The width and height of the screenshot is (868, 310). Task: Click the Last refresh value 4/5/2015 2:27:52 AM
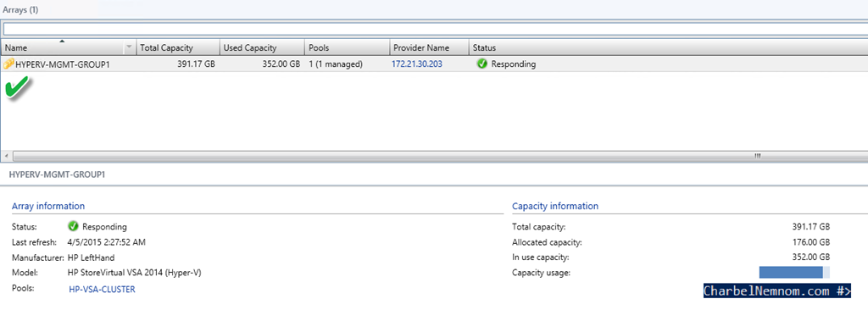(x=106, y=242)
